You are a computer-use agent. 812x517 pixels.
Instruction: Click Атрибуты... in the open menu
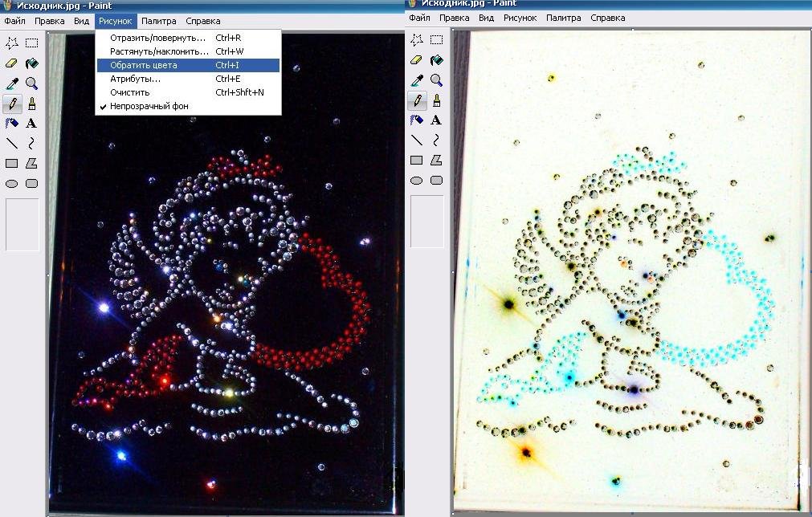pos(135,79)
